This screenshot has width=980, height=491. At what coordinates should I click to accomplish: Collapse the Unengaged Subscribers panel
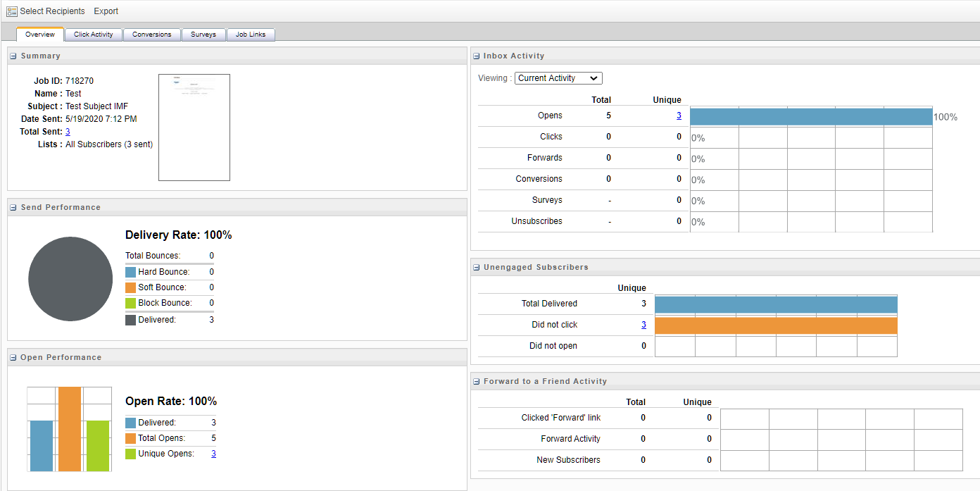click(477, 268)
